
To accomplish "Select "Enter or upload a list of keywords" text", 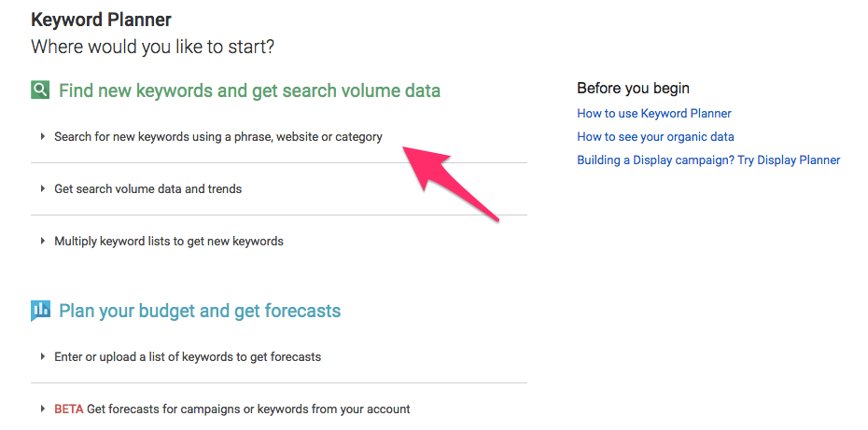I will pyautogui.click(x=187, y=356).
